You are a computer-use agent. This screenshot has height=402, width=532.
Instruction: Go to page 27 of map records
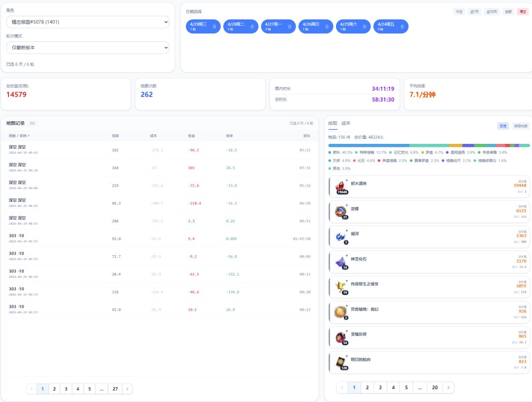point(115,389)
